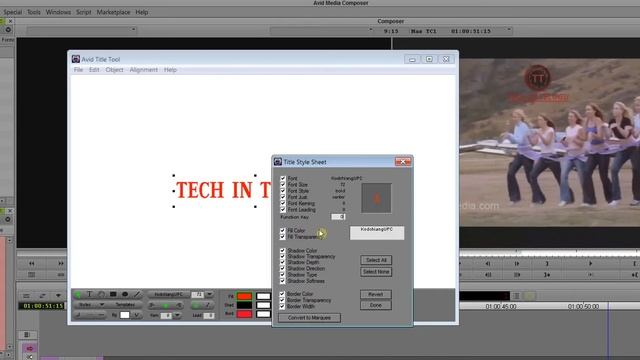Click the step forward button in record monitor

tap(517, 264)
